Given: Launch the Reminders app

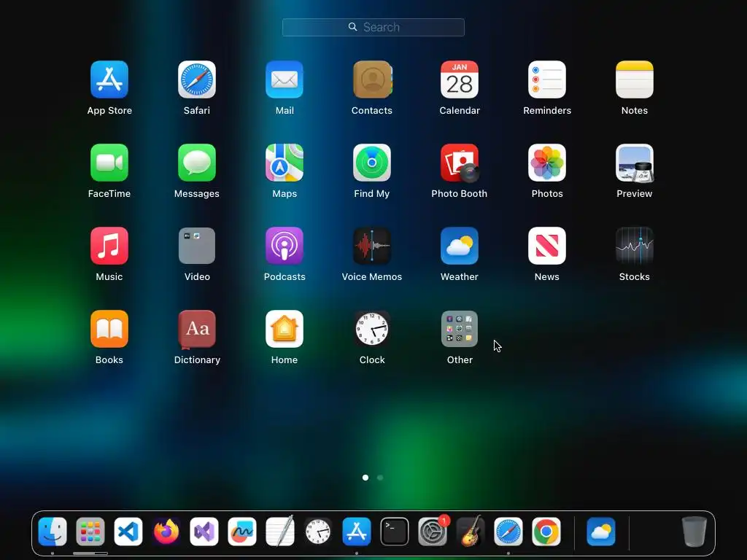Looking at the screenshot, I should click(x=547, y=79).
